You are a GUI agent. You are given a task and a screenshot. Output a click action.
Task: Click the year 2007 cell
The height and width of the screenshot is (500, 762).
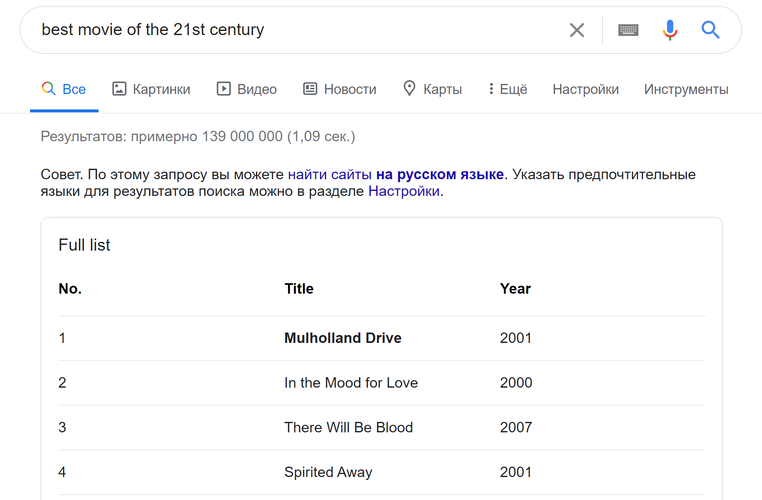pos(516,427)
